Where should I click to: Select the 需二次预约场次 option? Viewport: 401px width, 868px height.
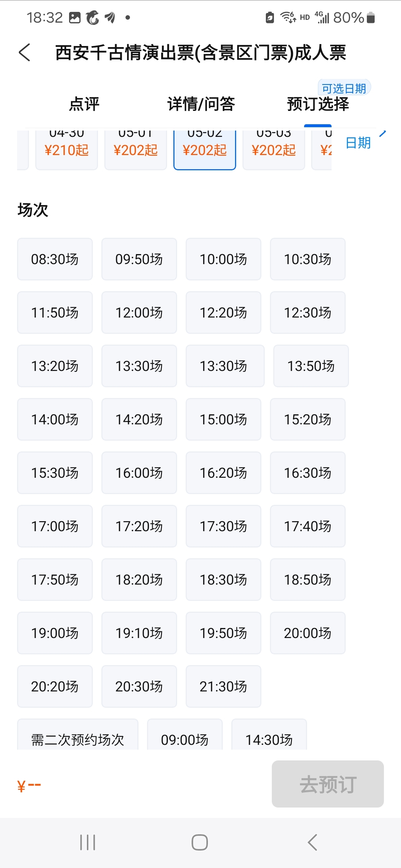(x=78, y=734)
